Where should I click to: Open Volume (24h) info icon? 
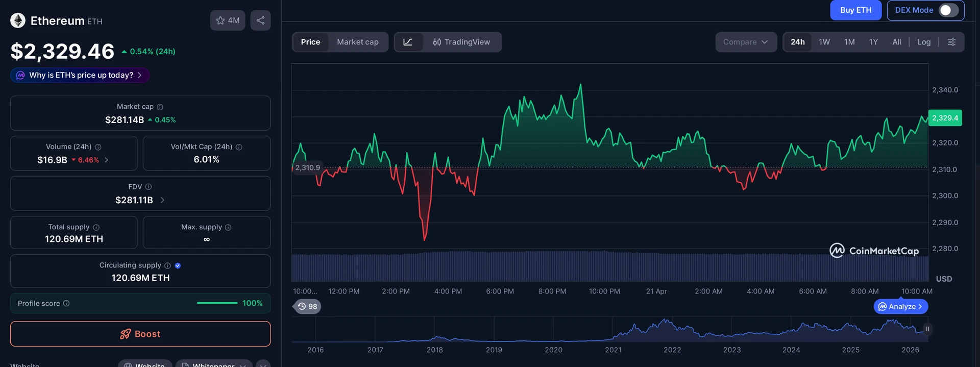(x=98, y=147)
